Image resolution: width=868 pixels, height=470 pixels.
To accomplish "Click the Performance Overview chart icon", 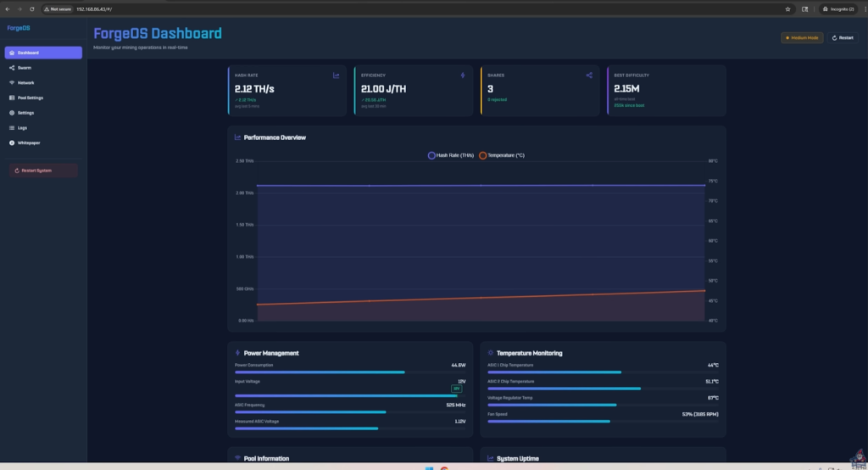I will tap(238, 137).
